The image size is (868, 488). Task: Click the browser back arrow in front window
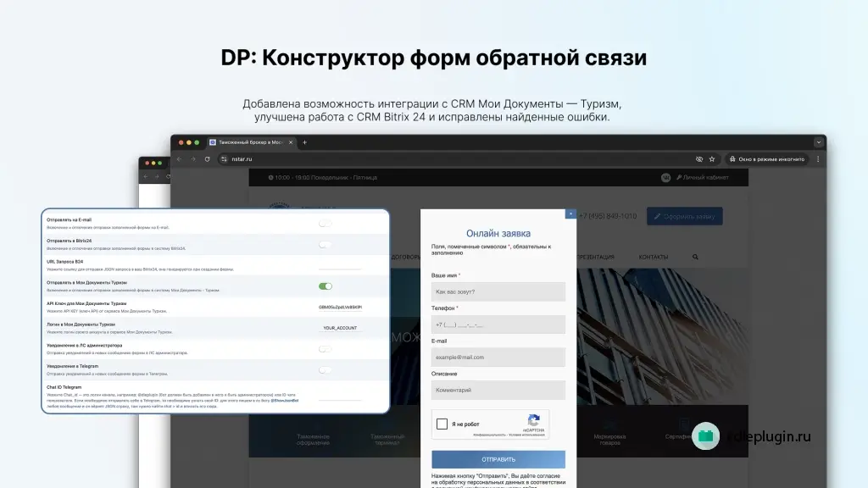pyautogui.click(x=180, y=159)
